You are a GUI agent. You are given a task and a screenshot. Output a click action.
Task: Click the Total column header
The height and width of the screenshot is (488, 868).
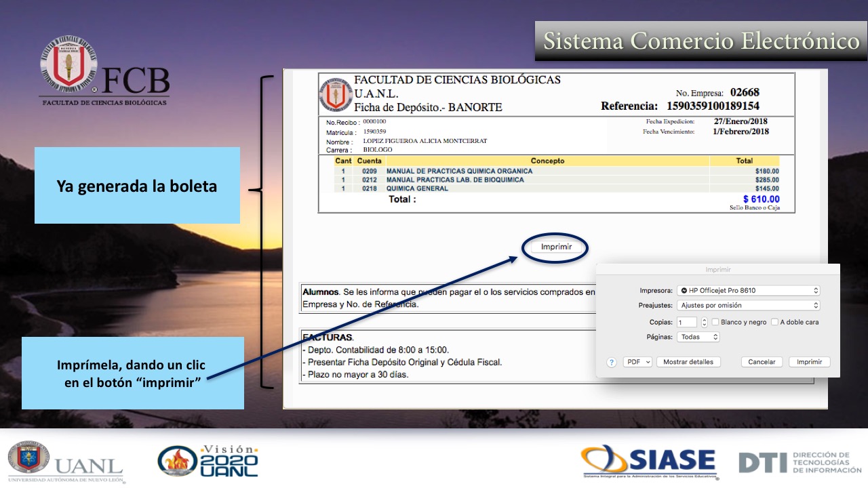coord(744,161)
